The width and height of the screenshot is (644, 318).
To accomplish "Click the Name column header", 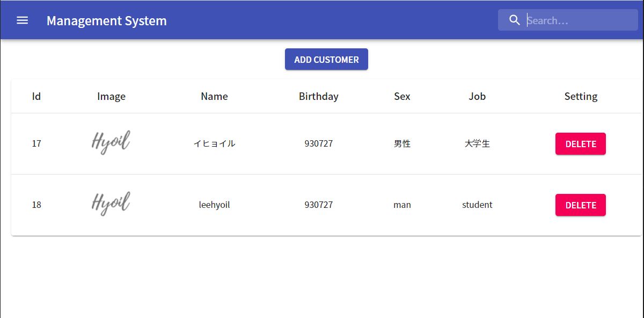I will click(214, 96).
